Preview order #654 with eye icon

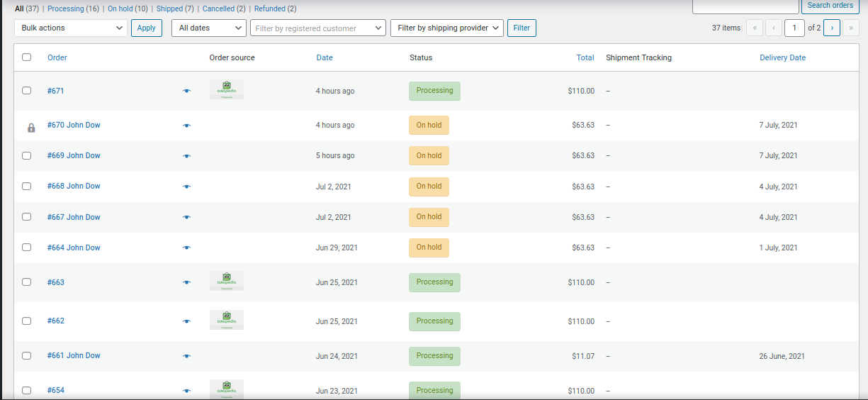click(x=186, y=391)
